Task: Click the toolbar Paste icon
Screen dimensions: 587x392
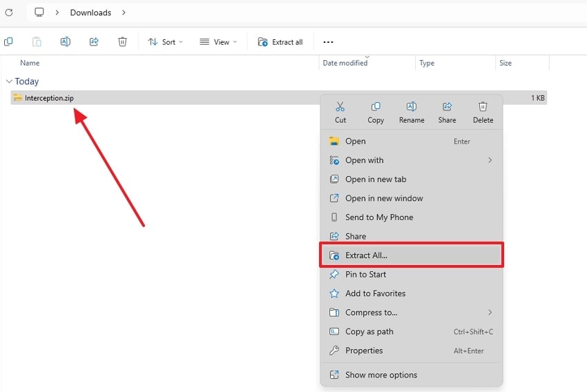Action: tap(37, 41)
